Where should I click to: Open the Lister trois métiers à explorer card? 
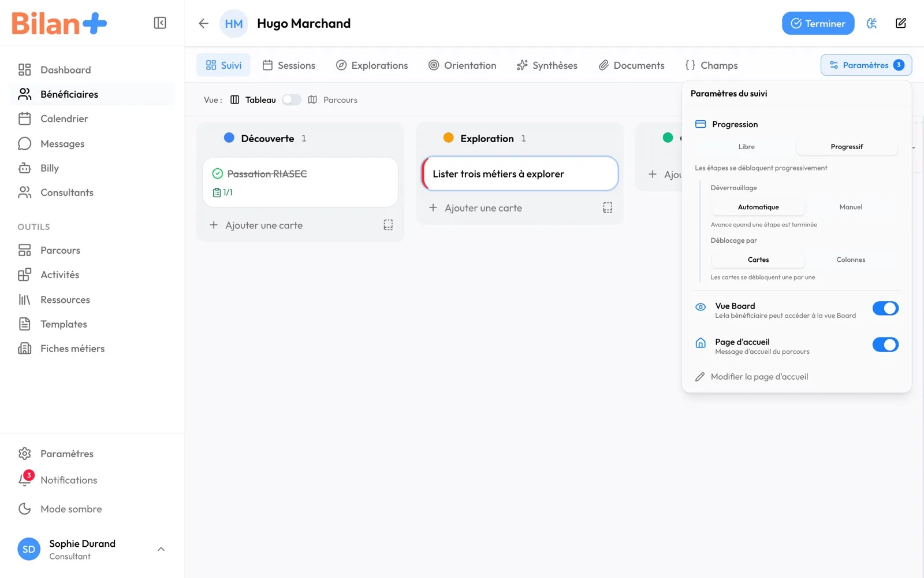click(520, 173)
